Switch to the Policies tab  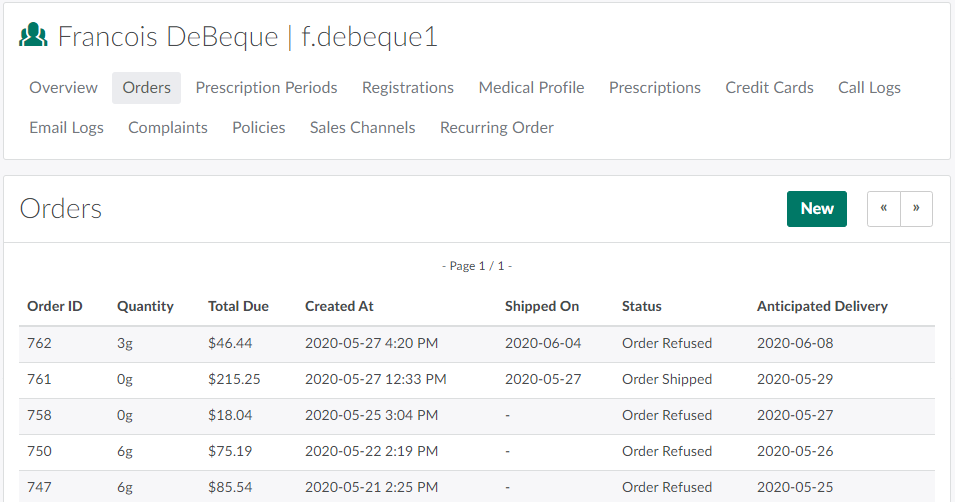pyautogui.click(x=259, y=128)
